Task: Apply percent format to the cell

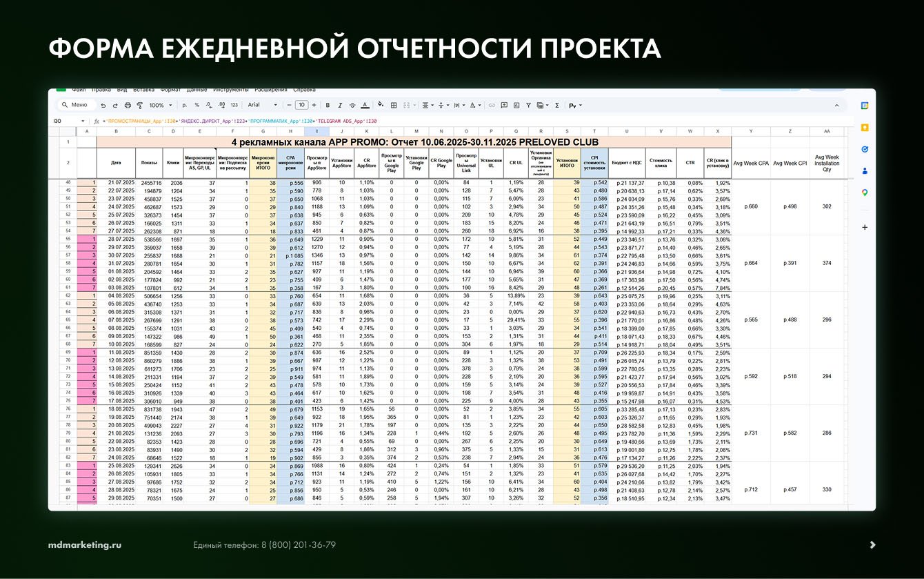Action: tap(197, 106)
